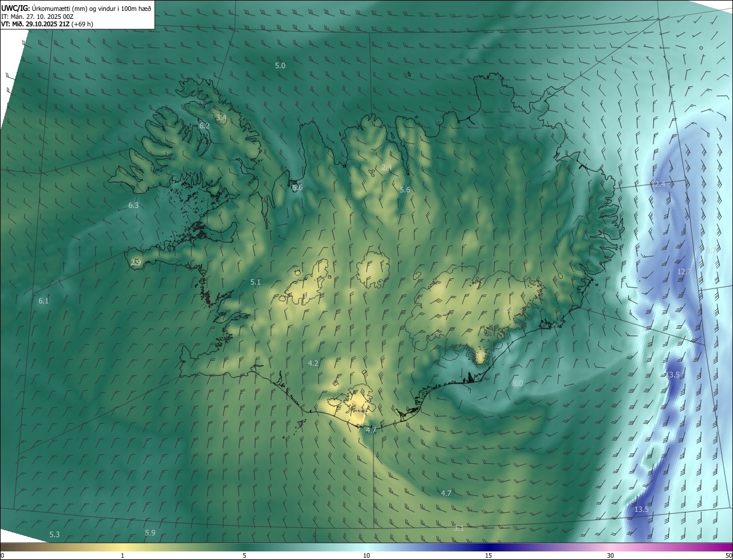The width and height of the screenshot is (733, 560).
Task: Click the "VT: Mið. 29.10.2025 21Z (+69 h)" line
Action: point(47,24)
